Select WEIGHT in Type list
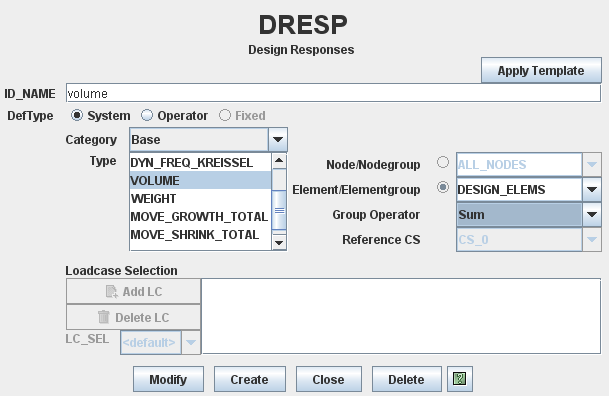Screen dimensions: 609x396 coord(200,198)
